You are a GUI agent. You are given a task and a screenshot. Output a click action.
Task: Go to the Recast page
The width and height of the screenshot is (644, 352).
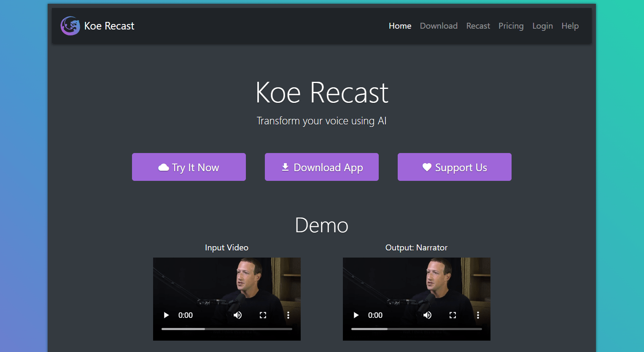click(478, 26)
